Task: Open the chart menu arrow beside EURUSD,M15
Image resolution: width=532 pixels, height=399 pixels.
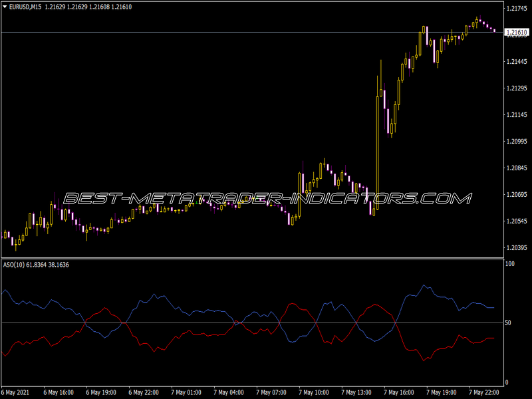Action: coord(5,7)
